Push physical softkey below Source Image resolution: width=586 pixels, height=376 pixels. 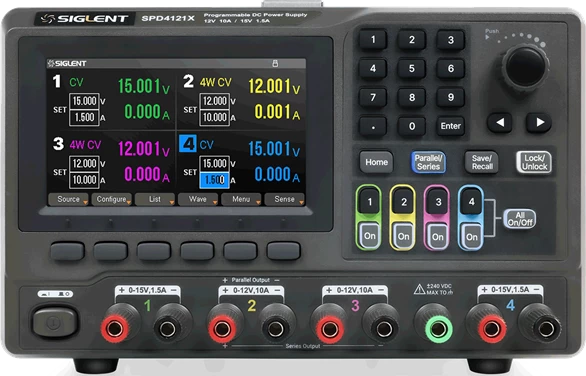[67, 251]
